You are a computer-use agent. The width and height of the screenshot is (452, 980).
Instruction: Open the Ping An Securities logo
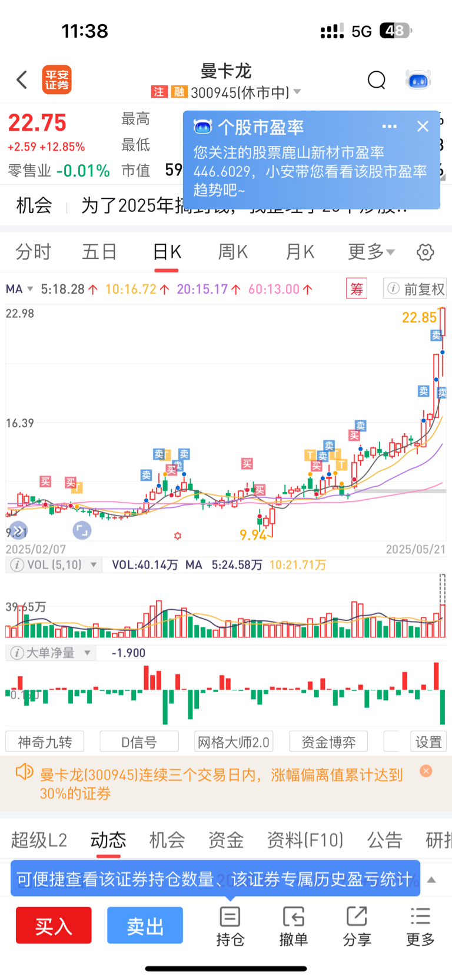(x=57, y=80)
